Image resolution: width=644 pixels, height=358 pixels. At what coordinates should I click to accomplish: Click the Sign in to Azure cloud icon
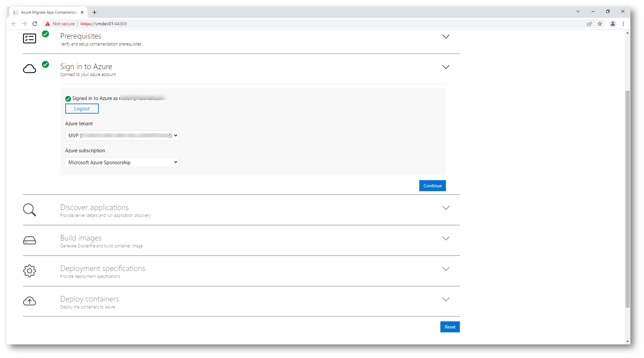(x=29, y=69)
